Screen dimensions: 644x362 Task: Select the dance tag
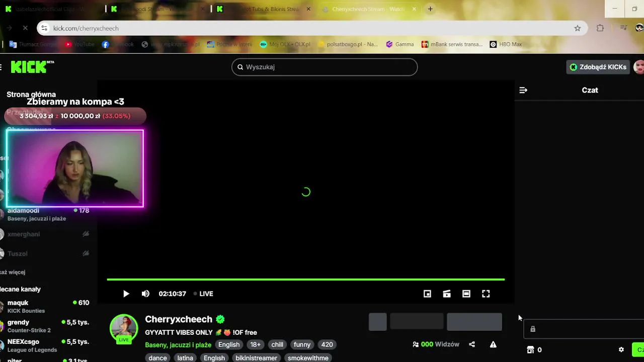pos(157,357)
